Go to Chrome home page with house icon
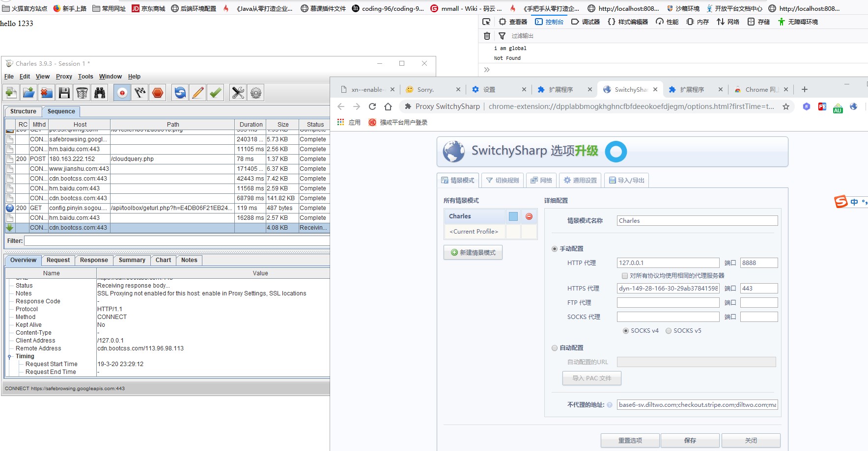Image resolution: width=868 pixels, height=451 pixels. (x=388, y=106)
